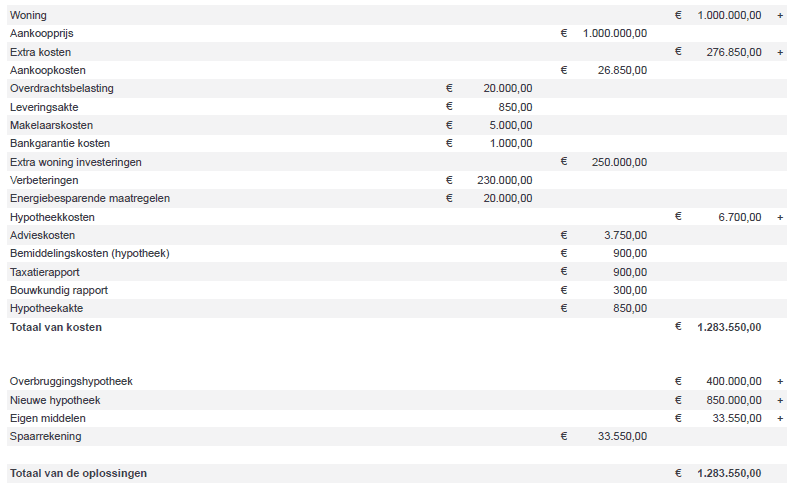Select the Leveringsakte row
Screen dimensions: 794x492
(x=397, y=107)
